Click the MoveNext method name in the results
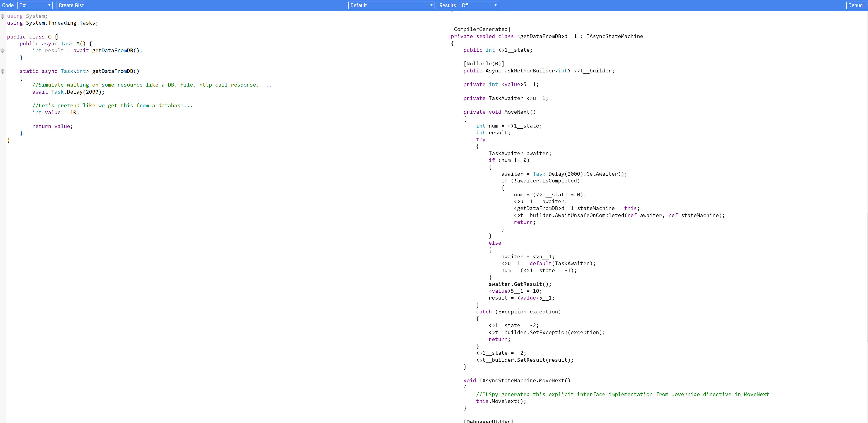This screenshot has height=423, width=868. [x=518, y=112]
